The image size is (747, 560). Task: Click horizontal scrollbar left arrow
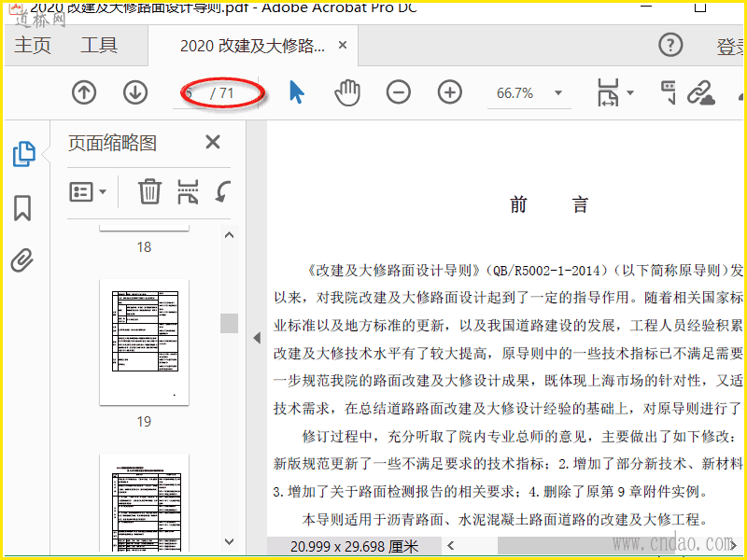(451, 546)
